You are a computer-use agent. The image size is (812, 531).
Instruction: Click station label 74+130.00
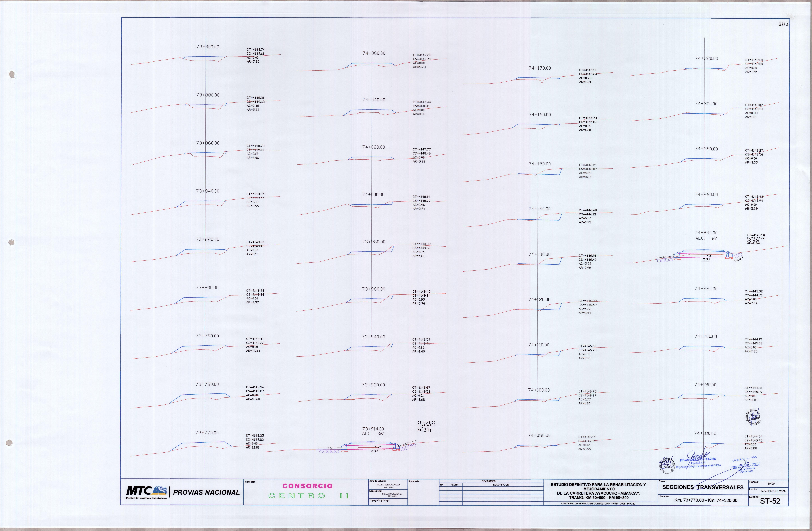point(539,255)
